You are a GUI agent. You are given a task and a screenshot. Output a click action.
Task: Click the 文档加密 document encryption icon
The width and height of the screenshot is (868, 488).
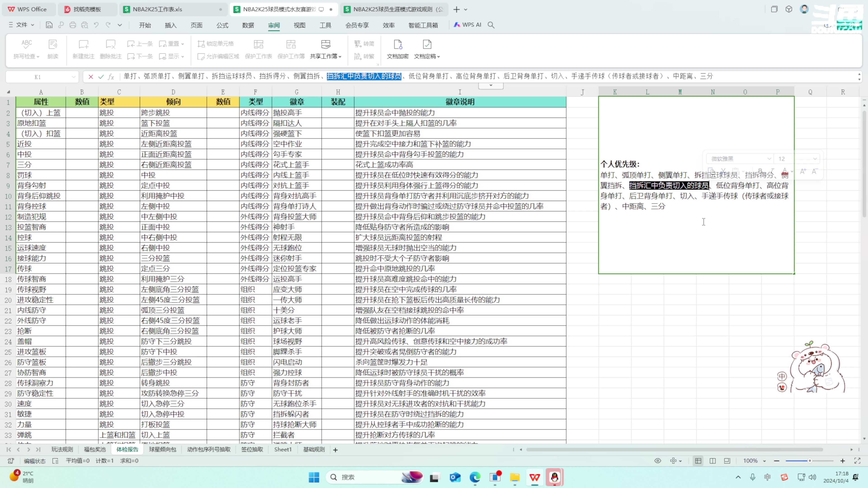(x=398, y=44)
